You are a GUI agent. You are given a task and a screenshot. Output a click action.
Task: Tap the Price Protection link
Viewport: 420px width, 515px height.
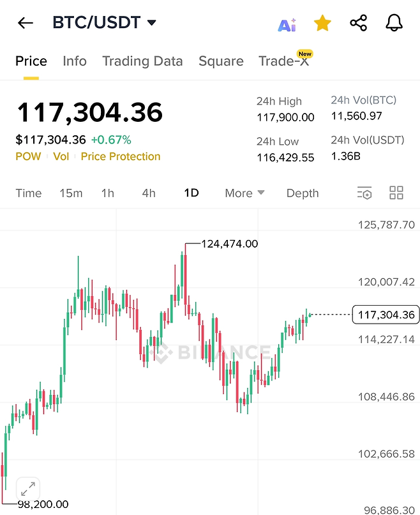121,156
